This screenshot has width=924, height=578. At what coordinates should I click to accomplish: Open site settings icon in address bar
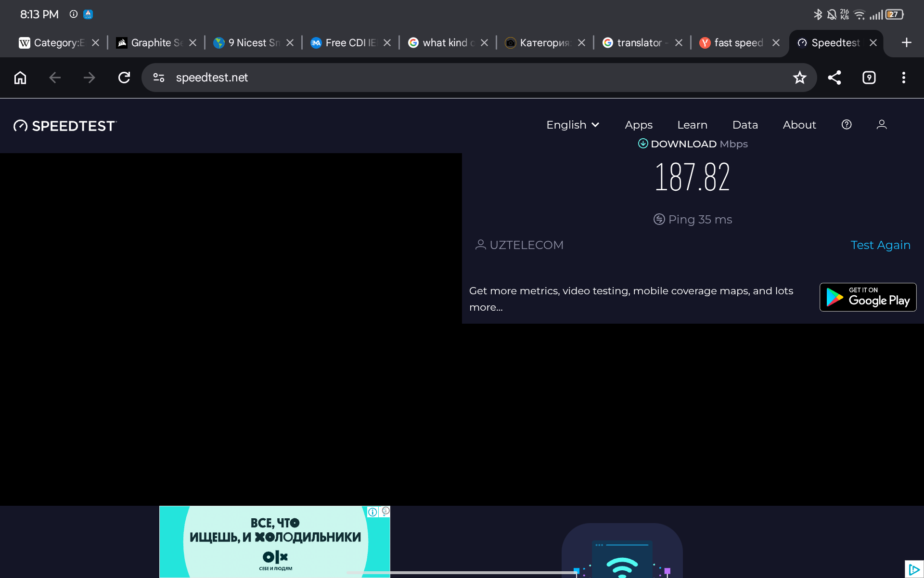pos(159,78)
